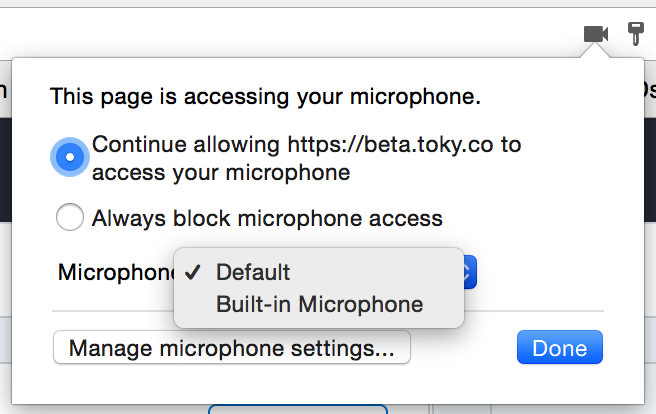This screenshot has width=656, height=414.
Task: Click the partially hidden tab at the left edge
Action: tap(4, 90)
